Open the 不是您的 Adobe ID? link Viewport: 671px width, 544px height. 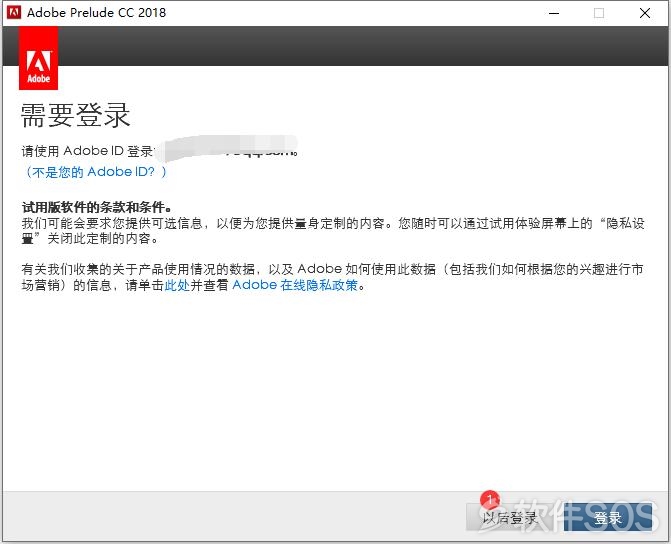point(96,172)
